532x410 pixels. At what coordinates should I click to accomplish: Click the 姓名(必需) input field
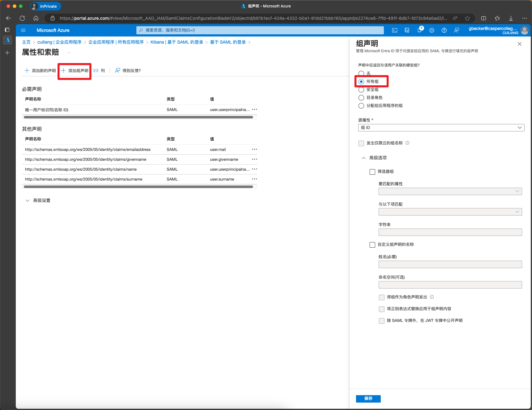(450, 264)
